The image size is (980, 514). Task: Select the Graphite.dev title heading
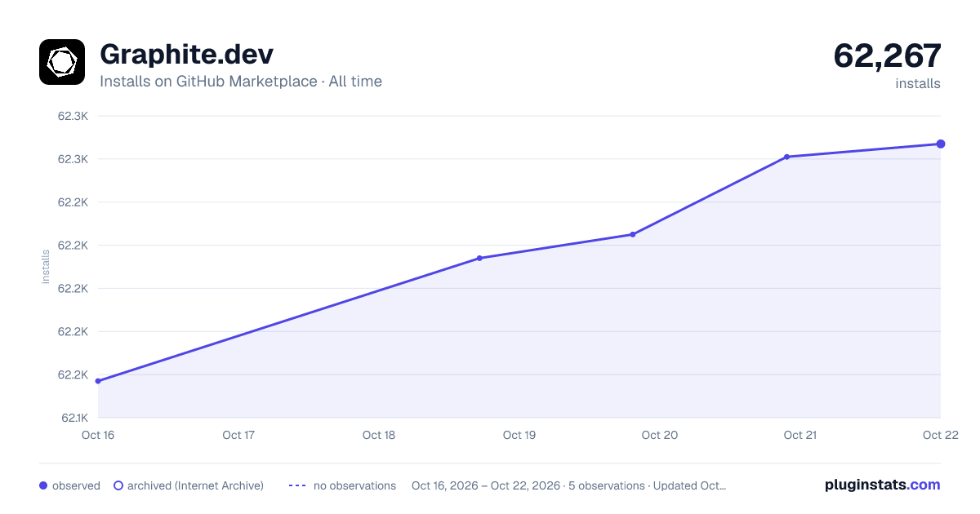(x=186, y=54)
